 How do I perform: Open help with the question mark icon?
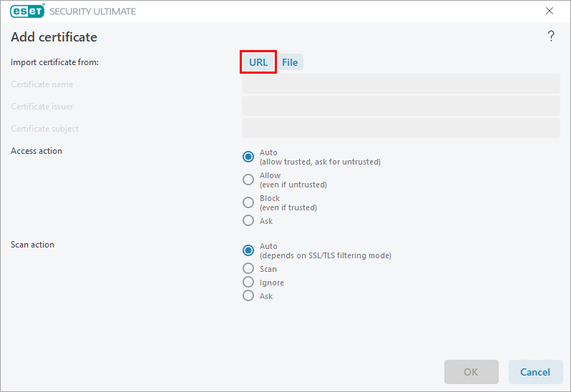(551, 36)
